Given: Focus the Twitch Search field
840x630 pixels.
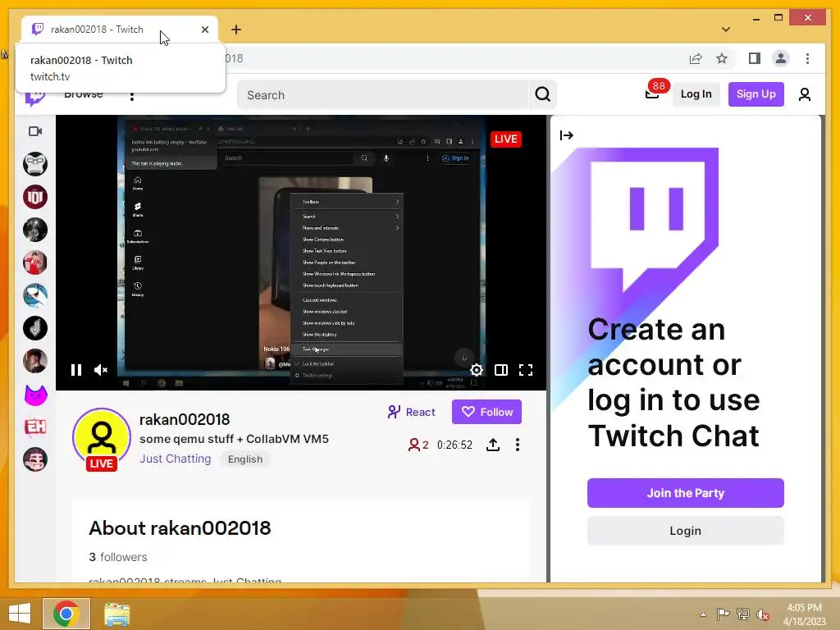Looking at the screenshot, I should point(382,95).
